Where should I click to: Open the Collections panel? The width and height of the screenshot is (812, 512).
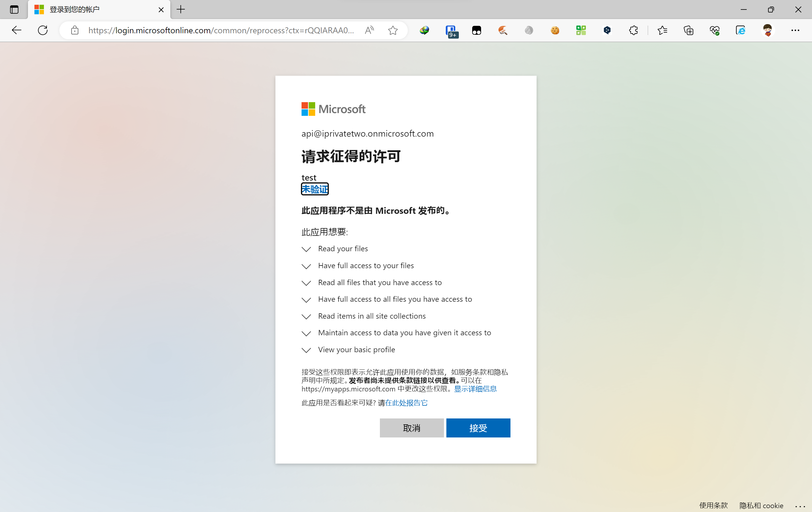pyautogui.click(x=688, y=30)
